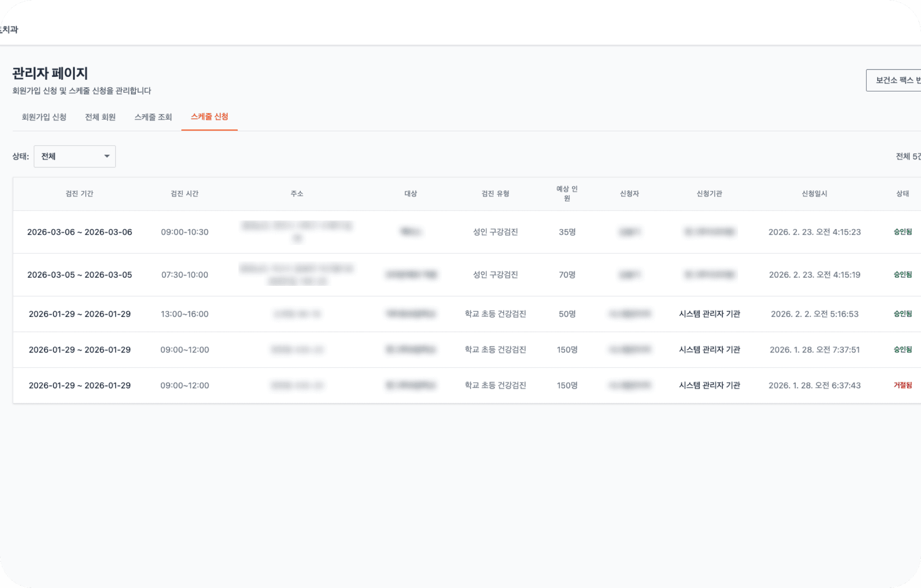Click the 예상 인원 column header
Image resolution: width=921 pixels, height=588 pixels.
click(x=567, y=194)
